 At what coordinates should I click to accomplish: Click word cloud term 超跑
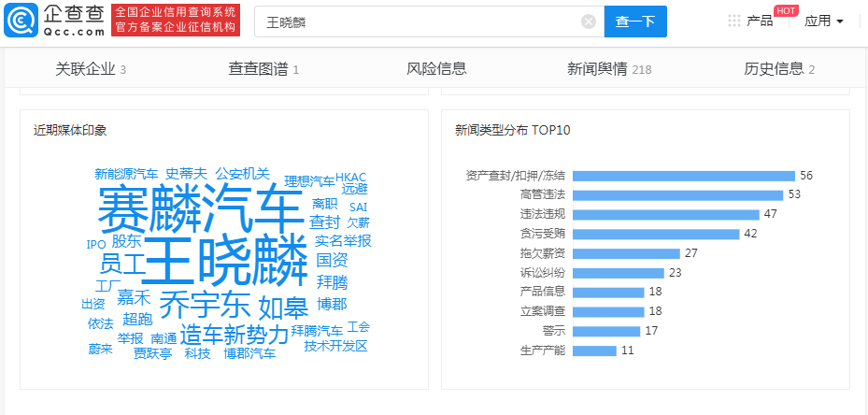pos(138,319)
